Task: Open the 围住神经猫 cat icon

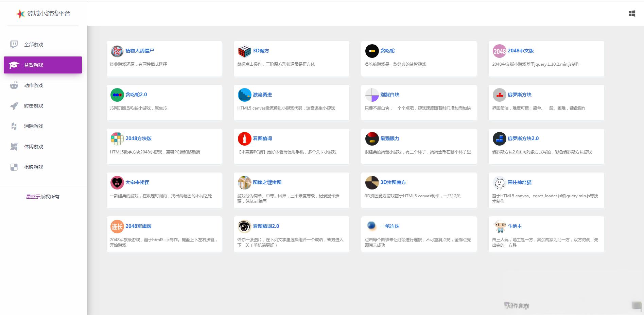Action: [499, 183]
